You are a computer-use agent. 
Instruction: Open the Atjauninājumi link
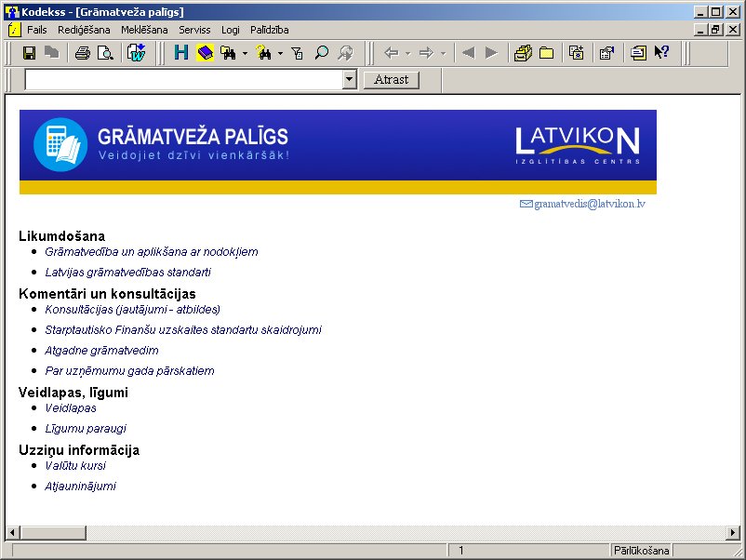[80, 486]
